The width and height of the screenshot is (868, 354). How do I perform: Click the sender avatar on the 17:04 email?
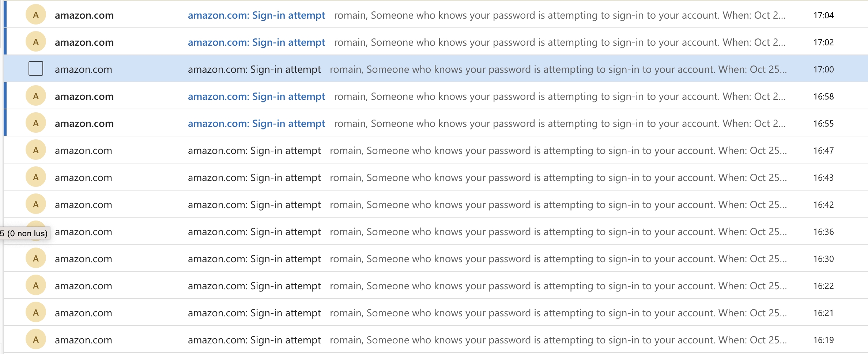[x=36, y=15]
